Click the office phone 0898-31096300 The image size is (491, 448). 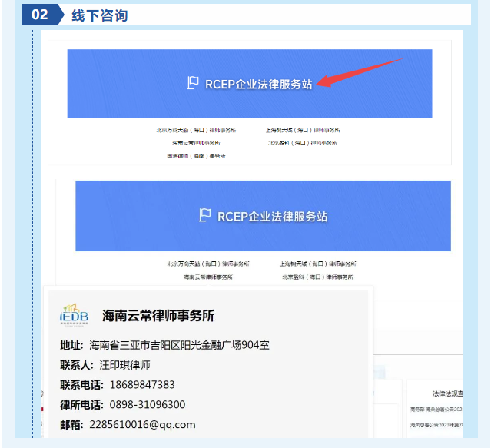pos(148,404)
